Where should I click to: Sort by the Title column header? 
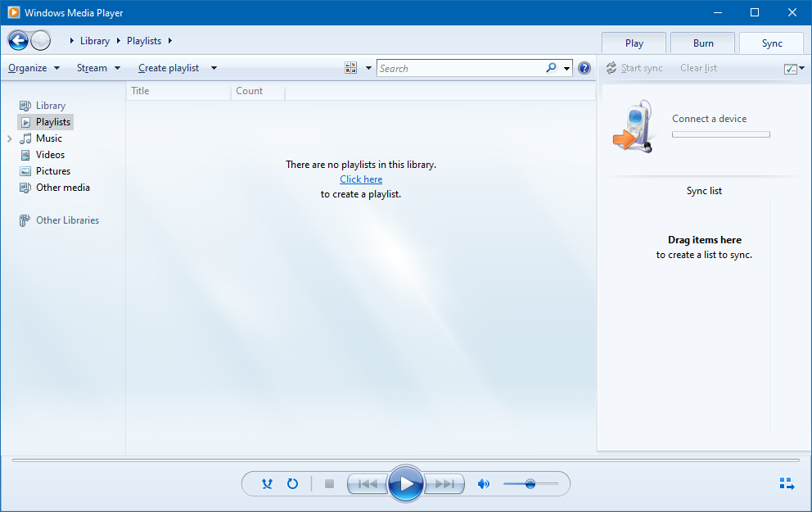tap(178, 91)
